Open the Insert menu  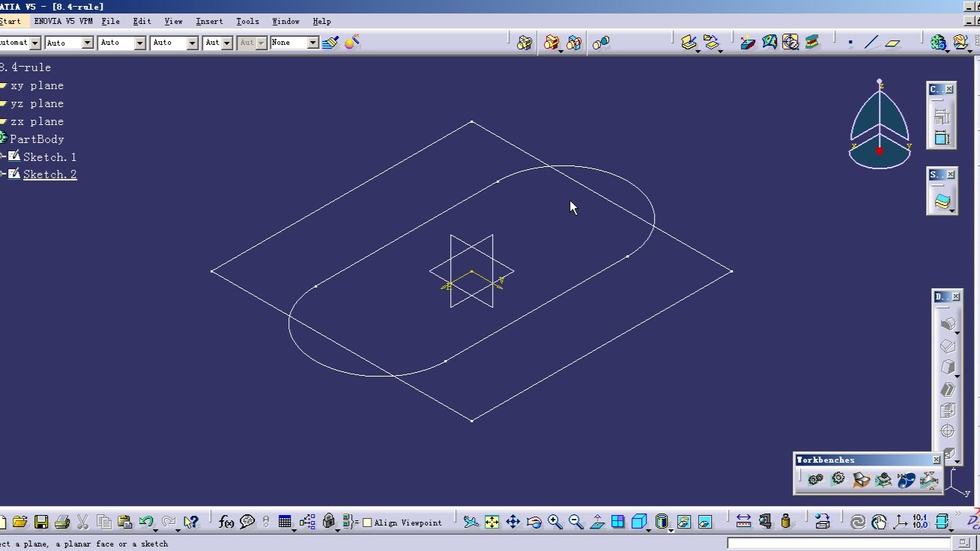pyautogui.click(x=209, y=21)
